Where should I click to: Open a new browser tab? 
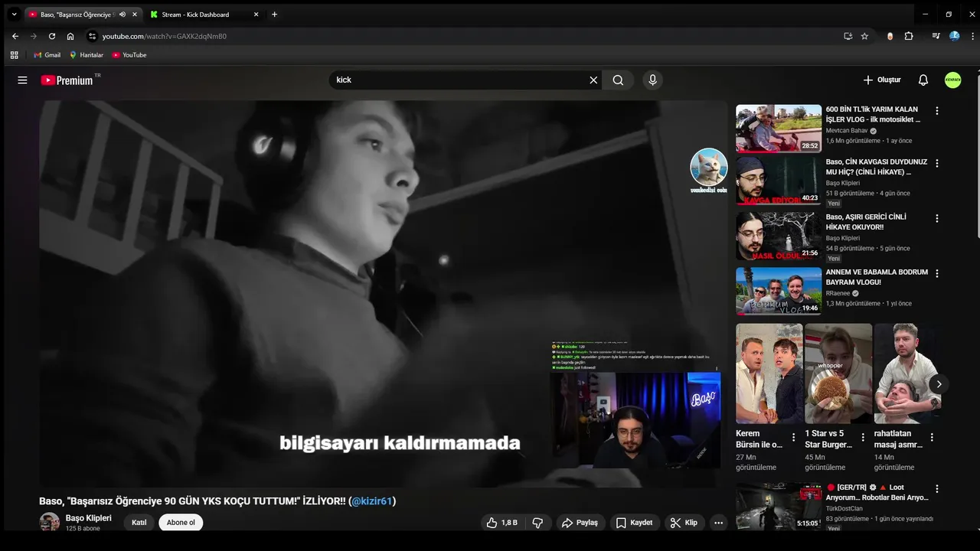274,15
